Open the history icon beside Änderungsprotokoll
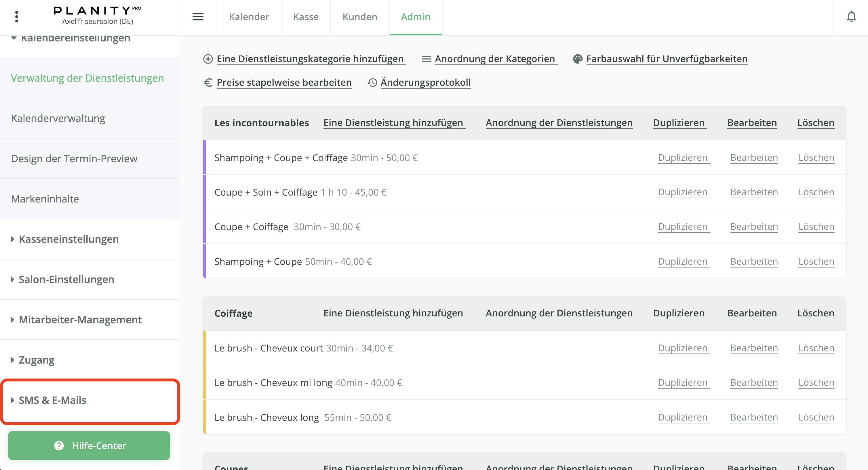868x470 pixels. click(x=372, y=83)
